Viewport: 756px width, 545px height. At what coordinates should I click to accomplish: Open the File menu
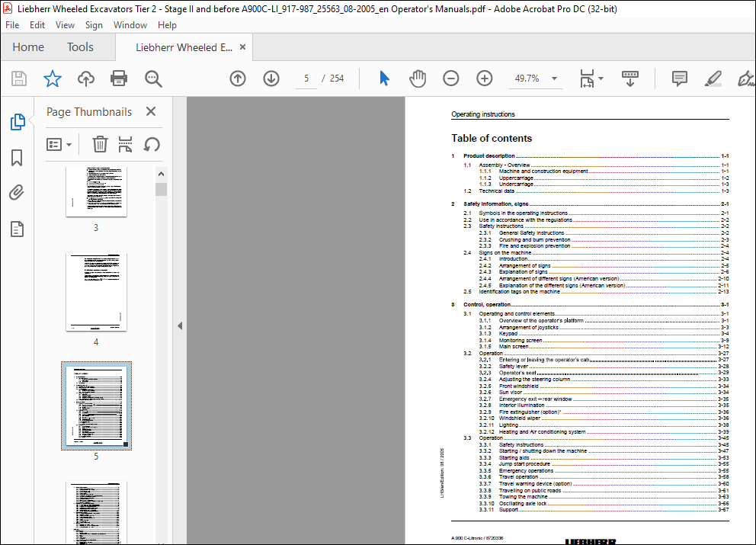click(x=12, y=25)
